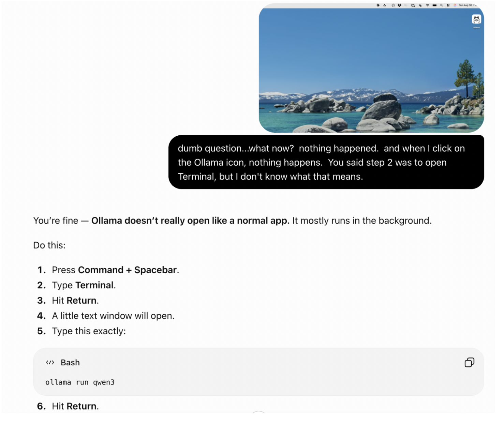Click the Dropbox icon in the pictured menu bar
504x426 pixels.
(x=399, y=5)
